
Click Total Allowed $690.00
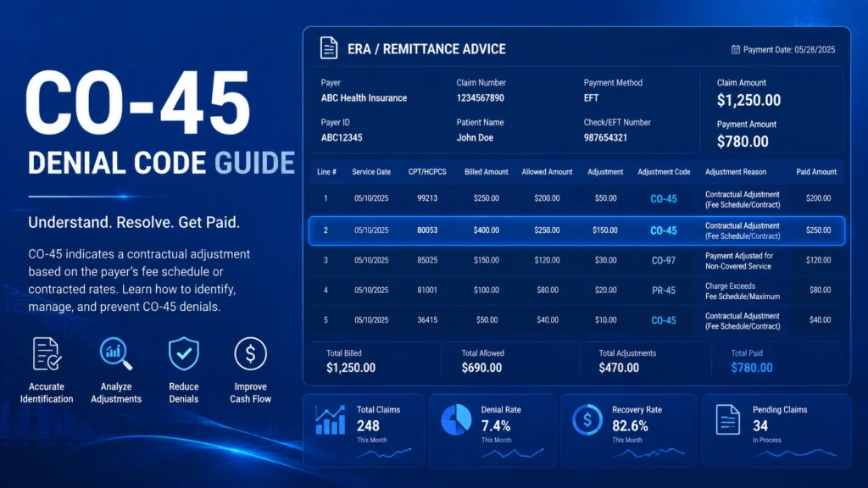[x=481, y=368]
